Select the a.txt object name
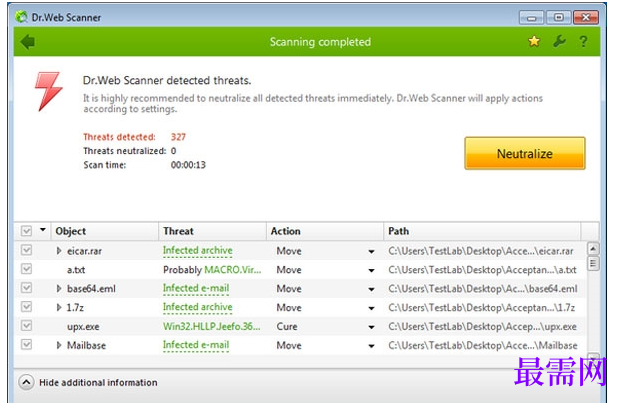Screen dimensions: 626x403 coord(76,270)
